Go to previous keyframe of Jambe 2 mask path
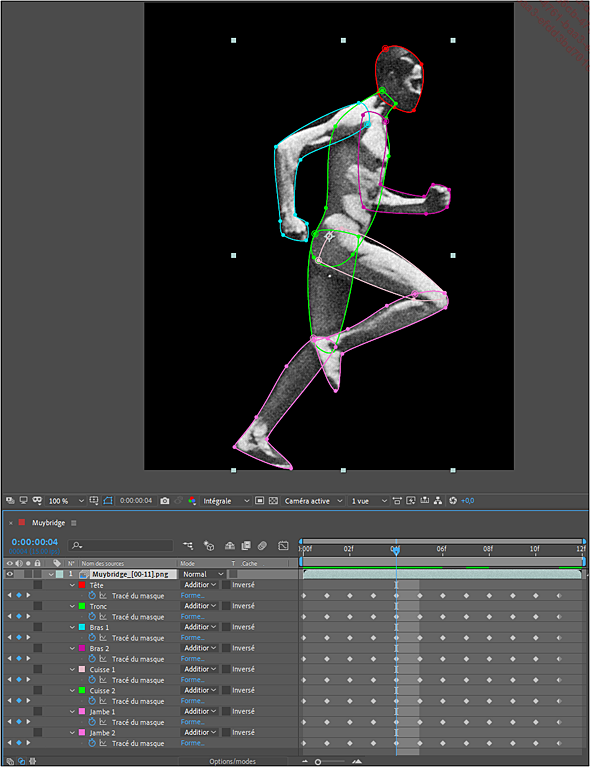Screen dimensions: 590x767 click(9, 743)
